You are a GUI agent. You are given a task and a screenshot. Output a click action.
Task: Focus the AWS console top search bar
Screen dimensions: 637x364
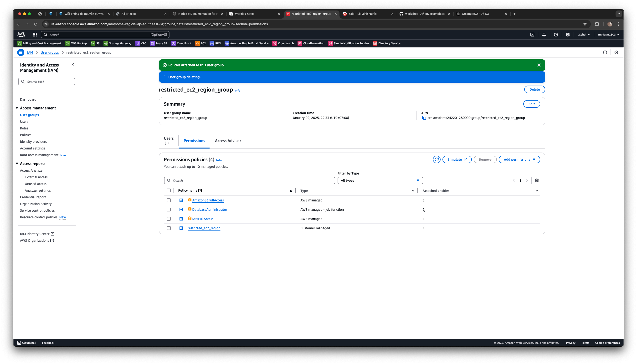(x=105, y=35)
